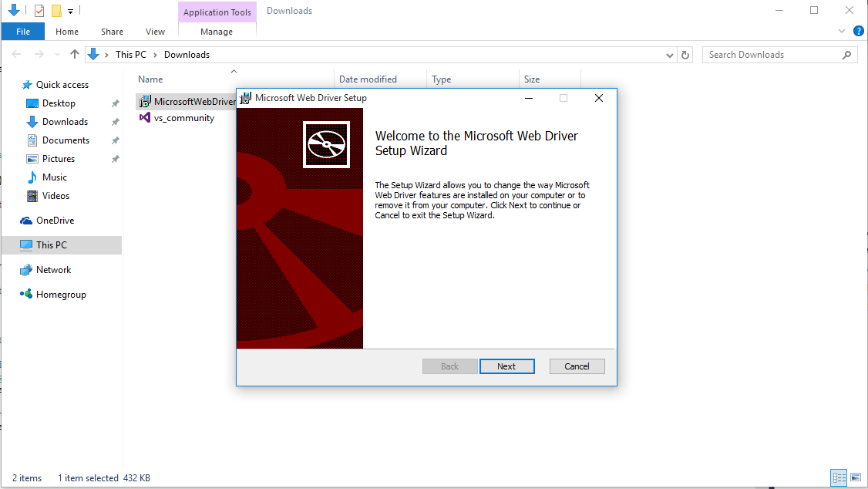Open the Share ribbon tab

(112, 32)
